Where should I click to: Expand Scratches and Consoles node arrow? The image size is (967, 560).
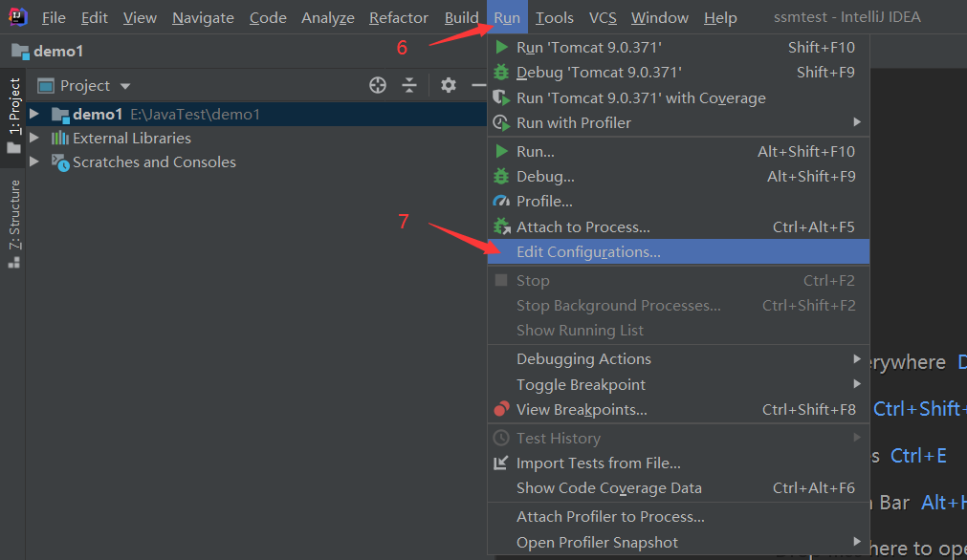coord(34,162)
